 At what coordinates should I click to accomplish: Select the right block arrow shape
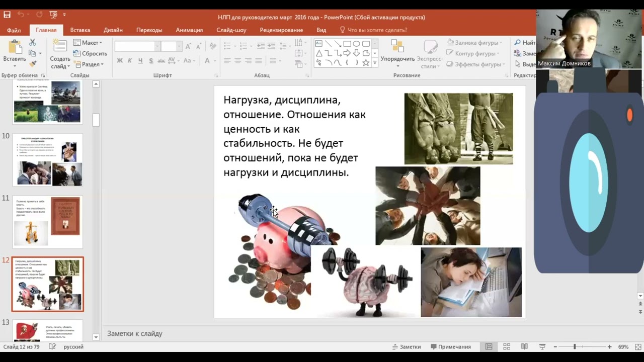point(347,53)
